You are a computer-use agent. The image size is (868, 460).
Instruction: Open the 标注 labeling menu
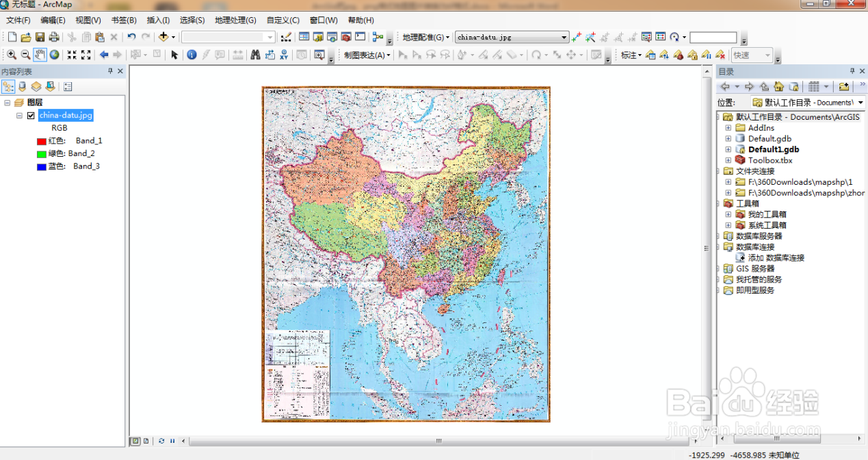click(x=631, y=55)
